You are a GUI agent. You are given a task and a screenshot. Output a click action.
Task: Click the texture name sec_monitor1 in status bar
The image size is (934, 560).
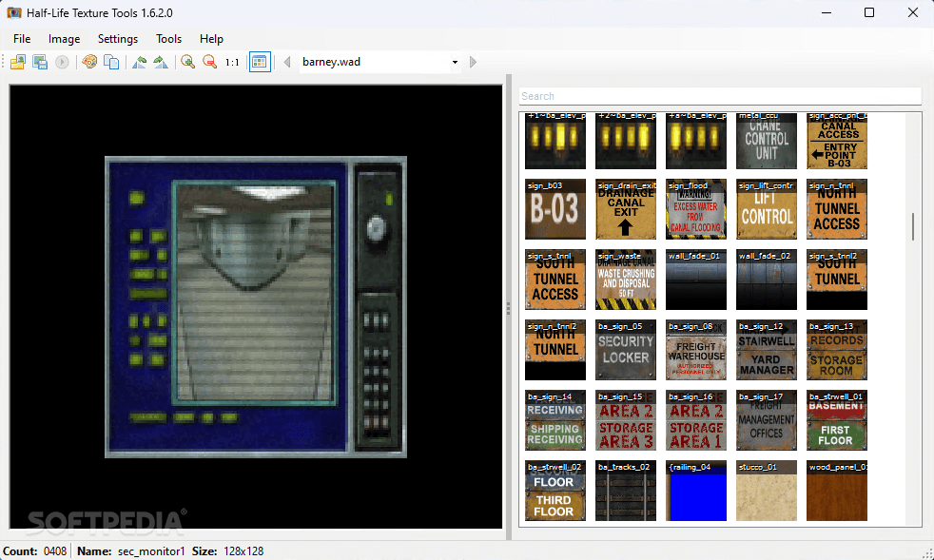click(151, 551)
